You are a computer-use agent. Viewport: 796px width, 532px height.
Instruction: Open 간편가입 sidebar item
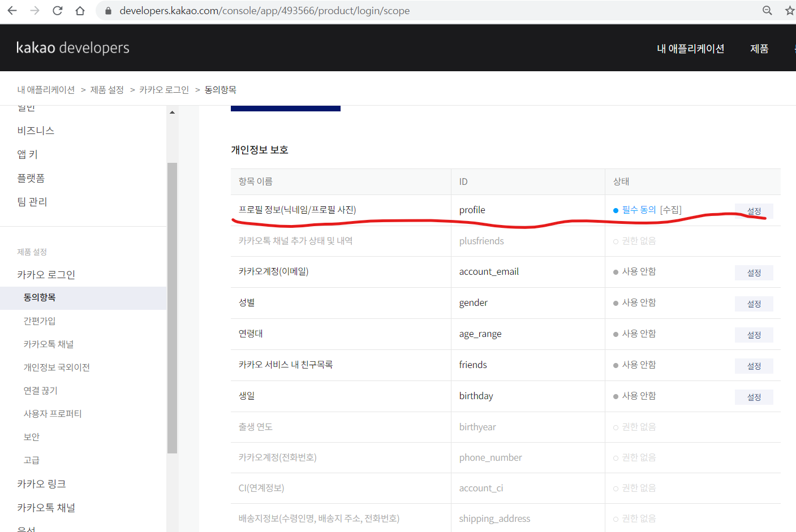[40, 321]
